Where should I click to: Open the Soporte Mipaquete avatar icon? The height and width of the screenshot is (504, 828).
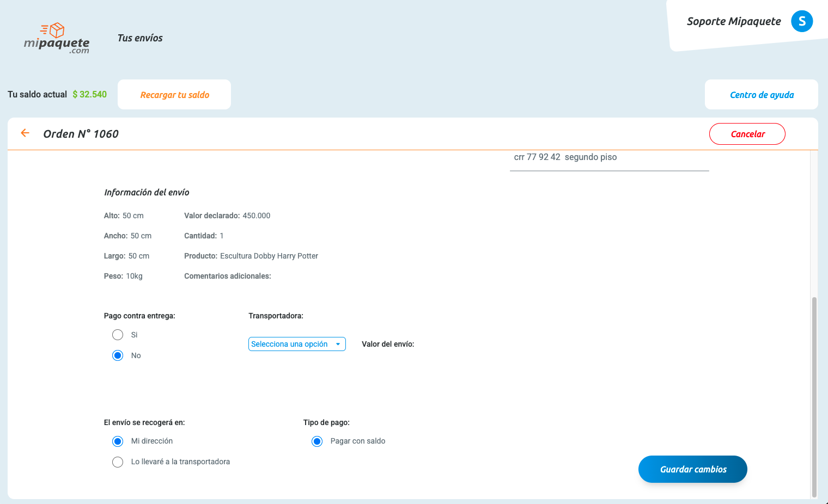coord(802,21)
